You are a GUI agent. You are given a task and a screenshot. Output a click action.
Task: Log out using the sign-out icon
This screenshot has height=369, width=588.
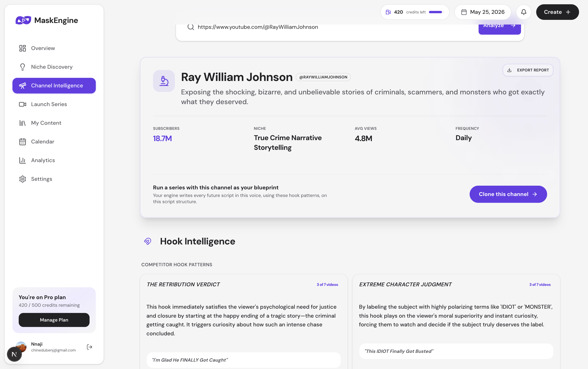pos(90,347)
